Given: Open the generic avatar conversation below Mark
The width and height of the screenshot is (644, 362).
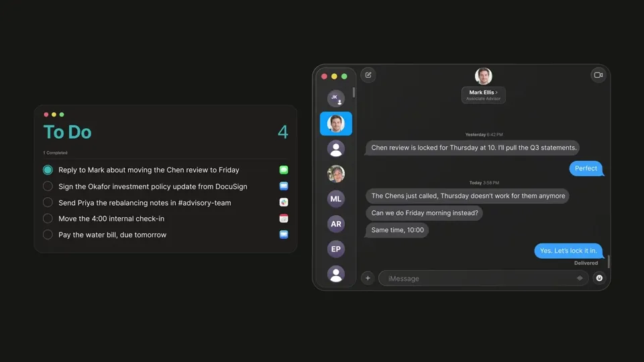Looking at the screenshot, I should pos(335,149).
